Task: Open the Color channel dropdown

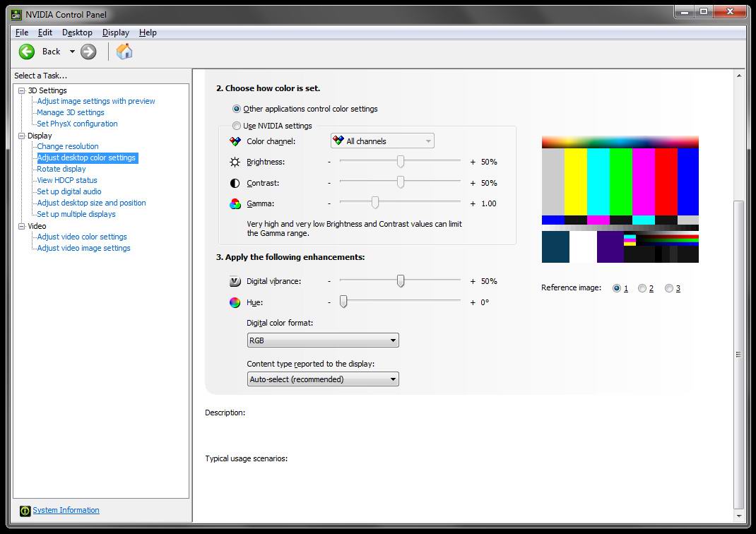Action: click(382, 141)
